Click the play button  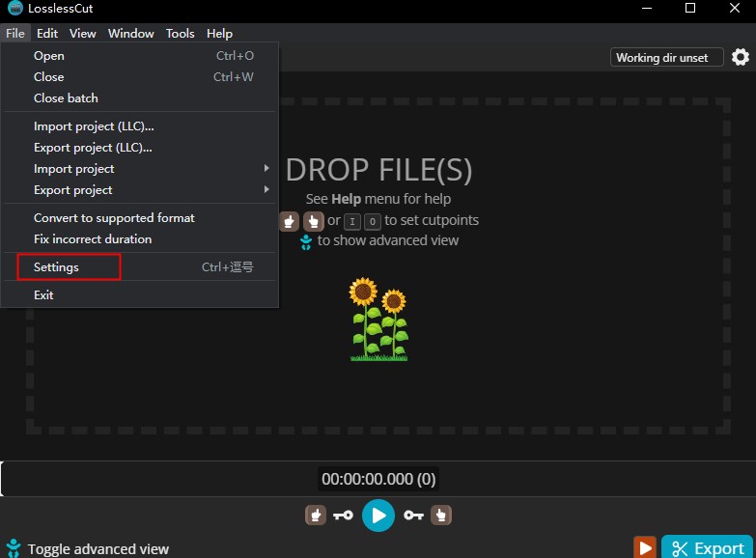[378, 516]
